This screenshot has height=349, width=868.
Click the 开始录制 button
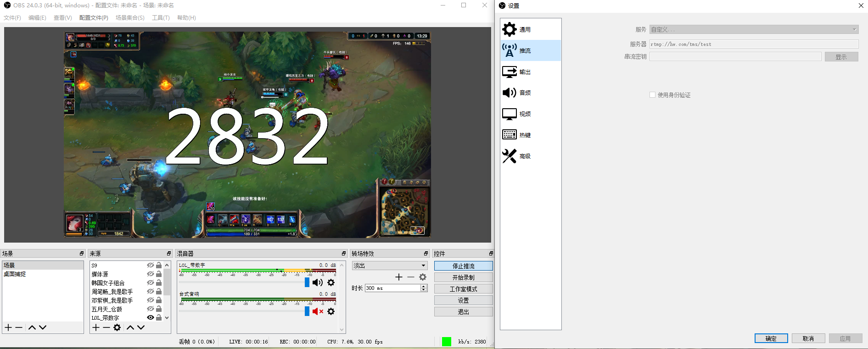pyautogui.click(x=464, y=277)
